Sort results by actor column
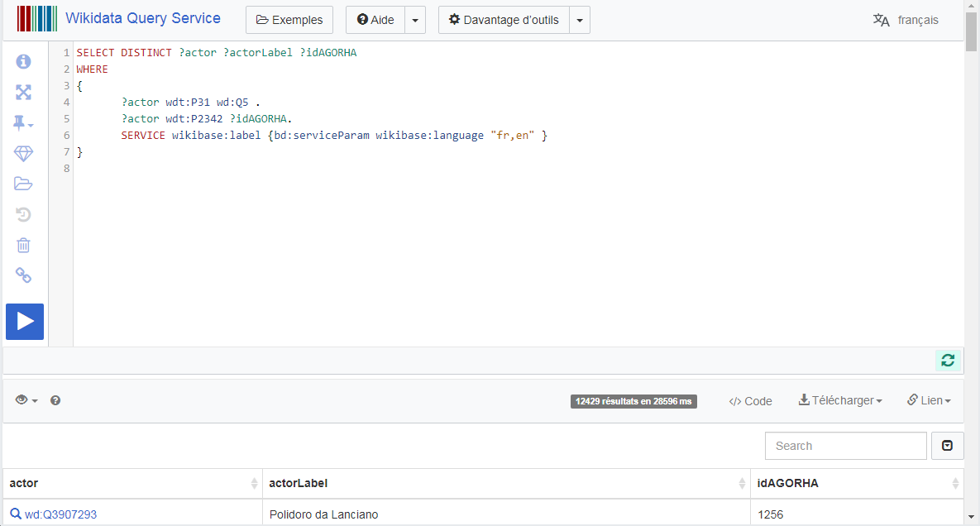 point(132,483)
